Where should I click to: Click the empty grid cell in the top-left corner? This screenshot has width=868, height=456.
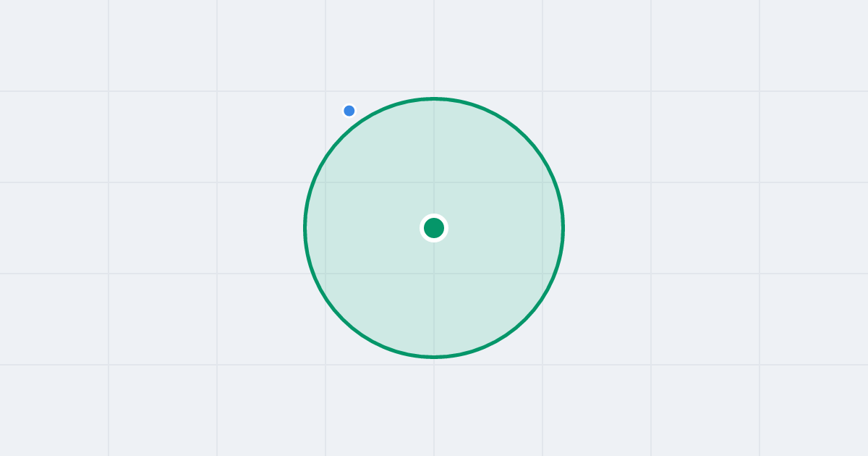tap(54, 46)
